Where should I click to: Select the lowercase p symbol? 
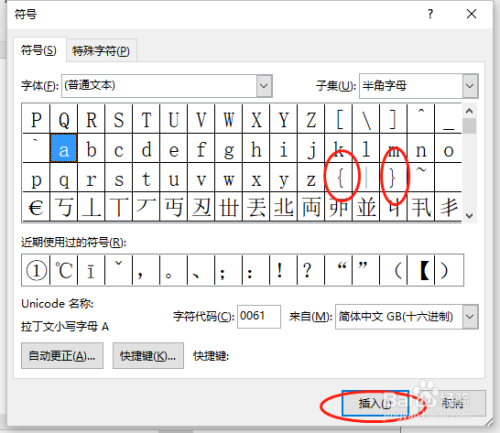[36, 177]
